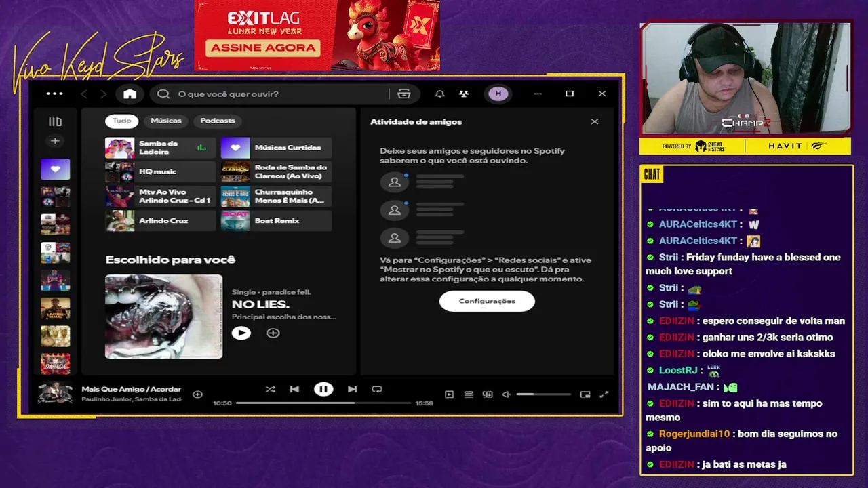Click the 15:58 track duration label

click(424, 403)
